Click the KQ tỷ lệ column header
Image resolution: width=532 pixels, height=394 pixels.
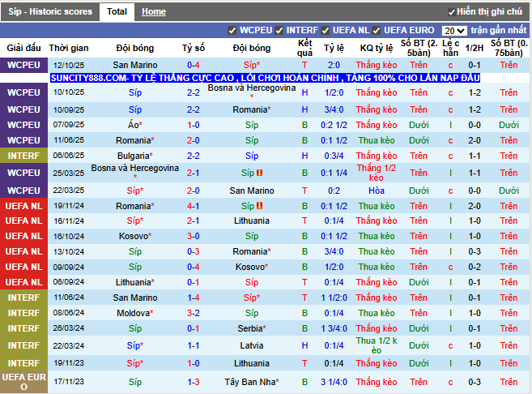click(377, 48)
